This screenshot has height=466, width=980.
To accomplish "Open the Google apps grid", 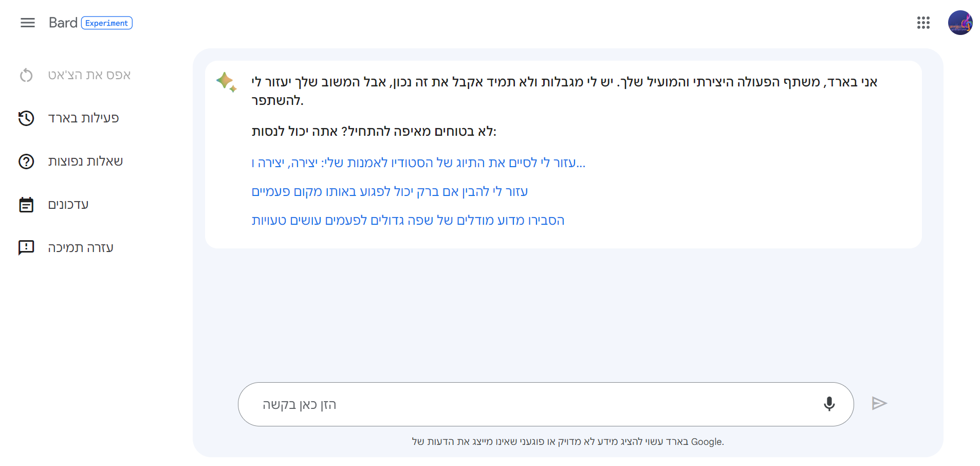I will tap(923, 23).
